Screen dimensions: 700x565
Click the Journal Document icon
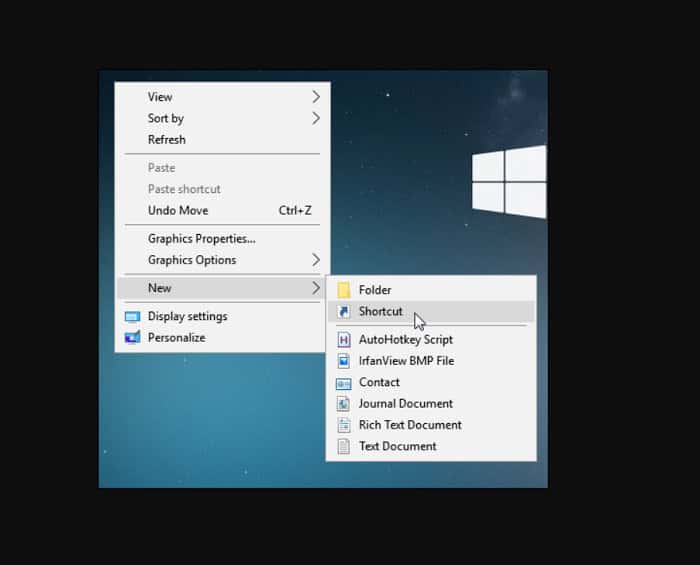click(x=344, y=403)
